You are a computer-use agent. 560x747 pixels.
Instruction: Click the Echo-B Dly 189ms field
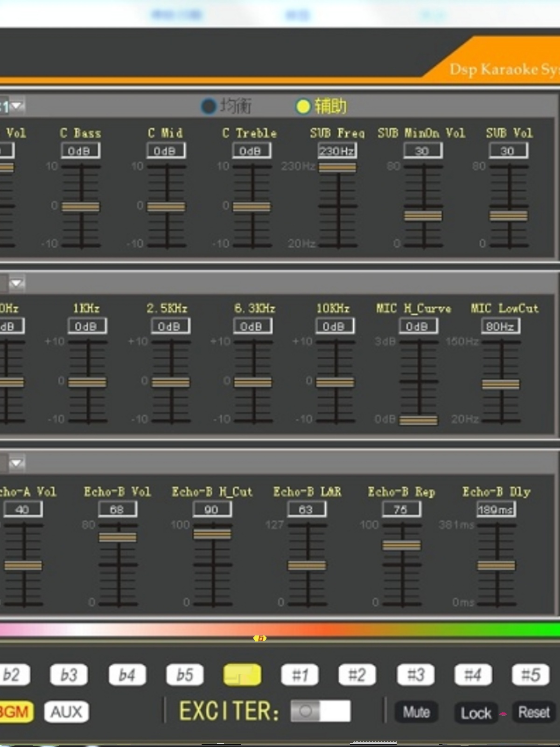pos(496,509)
